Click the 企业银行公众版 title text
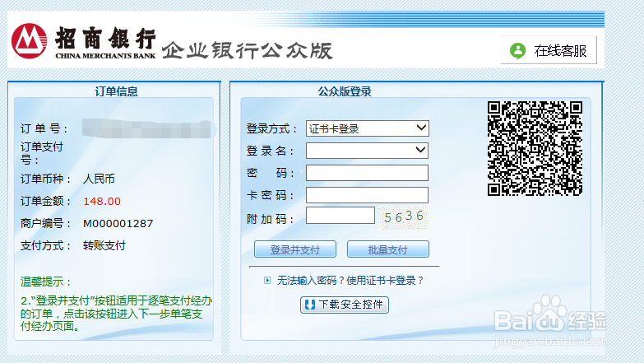The width and height of the screenshot is (644, 363). tap(248, 50)
